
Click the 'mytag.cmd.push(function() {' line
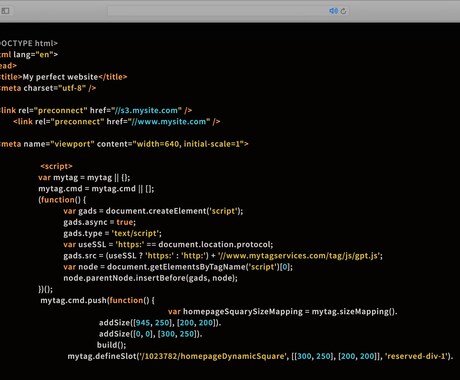(x=97, y=300)
